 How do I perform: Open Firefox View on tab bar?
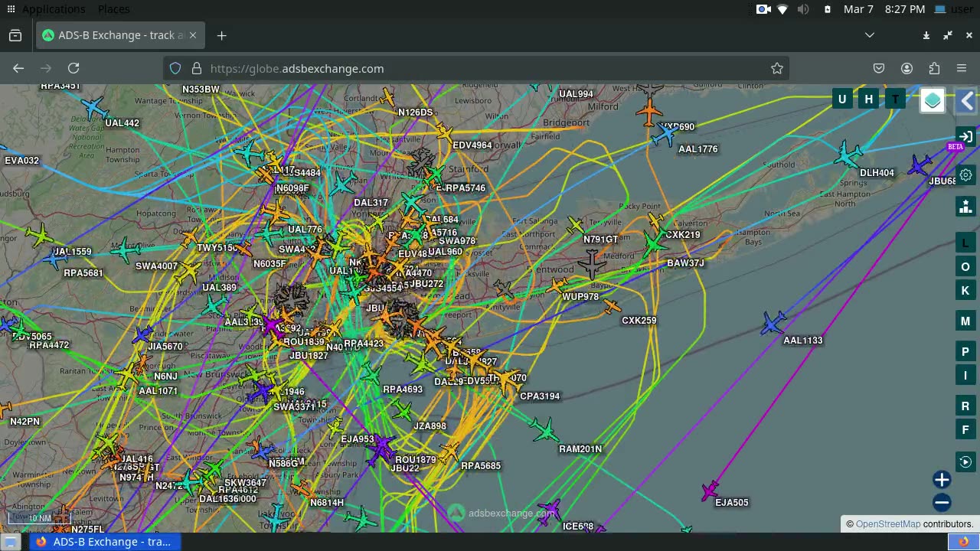point(15,35)
